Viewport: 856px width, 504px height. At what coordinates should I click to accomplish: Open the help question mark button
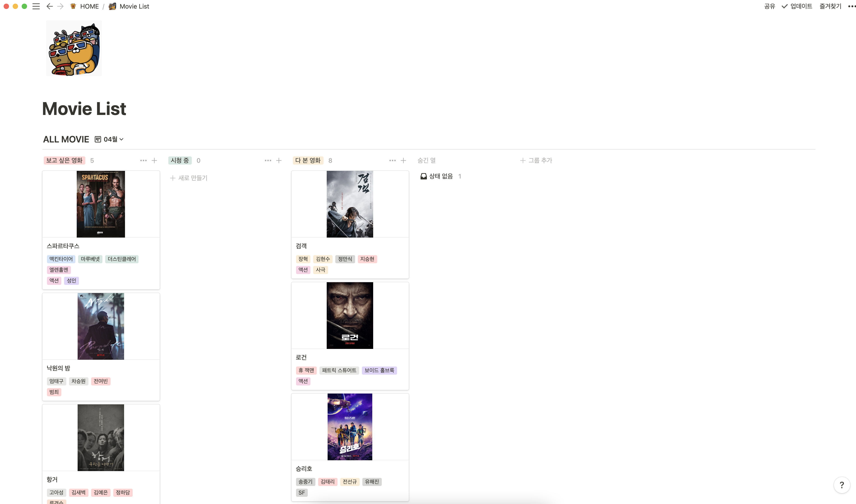842,485
